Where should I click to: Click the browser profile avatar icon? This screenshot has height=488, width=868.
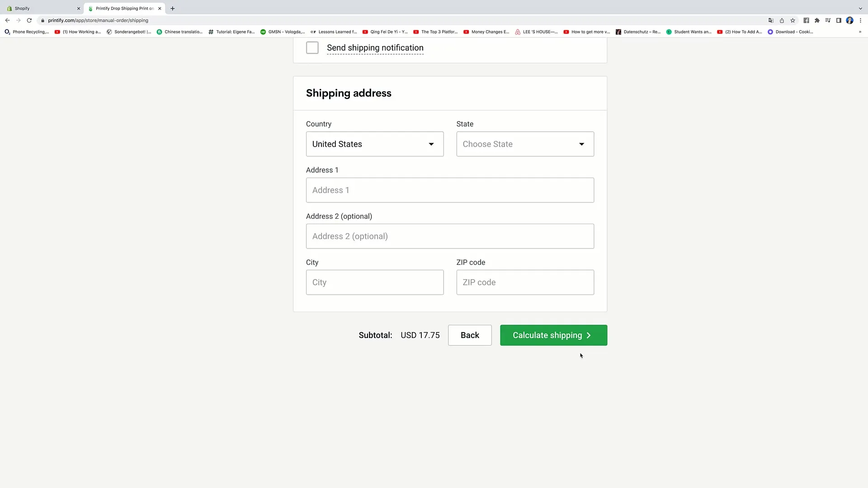coord(851,20)
